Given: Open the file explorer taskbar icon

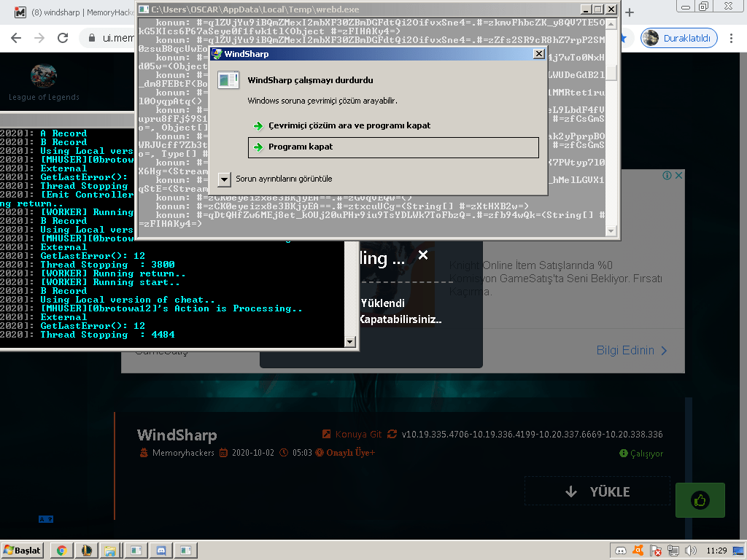Looking at the screenshot, I should 110,551.
